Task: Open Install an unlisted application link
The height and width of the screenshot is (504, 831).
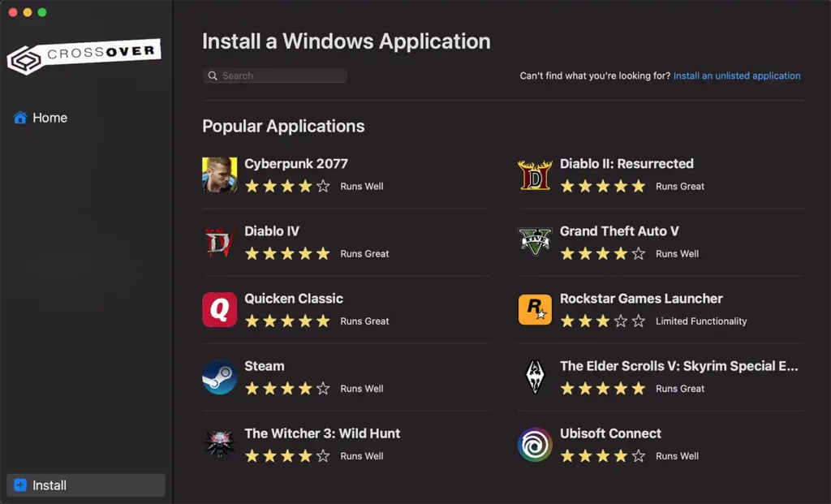Action: [737, 75]
